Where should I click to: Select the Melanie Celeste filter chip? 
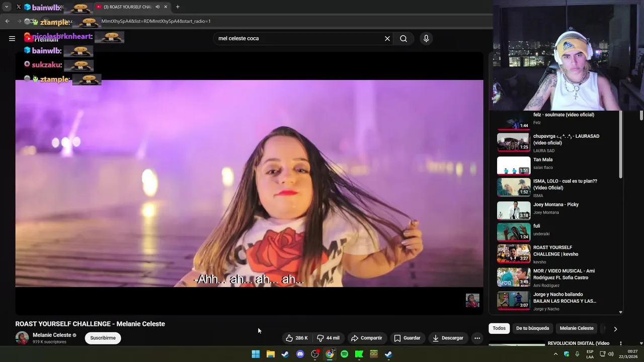pos(577,328)
